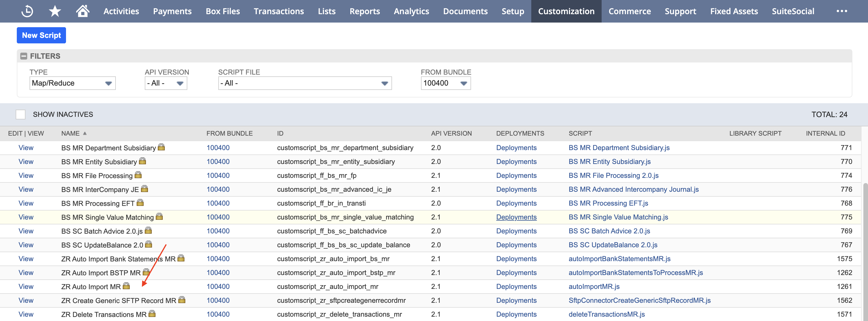Sort by the Internal ID column header

(825, 133)
